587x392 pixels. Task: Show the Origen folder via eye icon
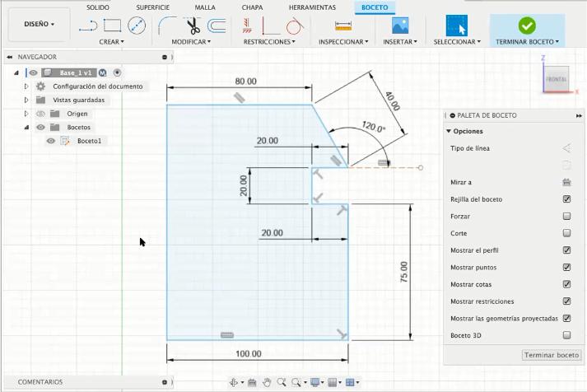point(40,114)
